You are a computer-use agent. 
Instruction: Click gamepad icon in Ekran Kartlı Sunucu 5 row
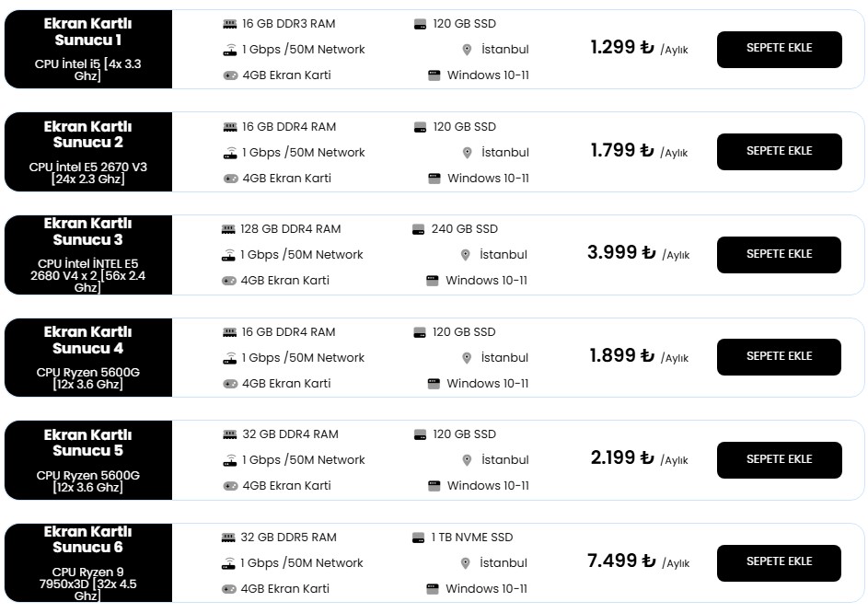(230, 486)
